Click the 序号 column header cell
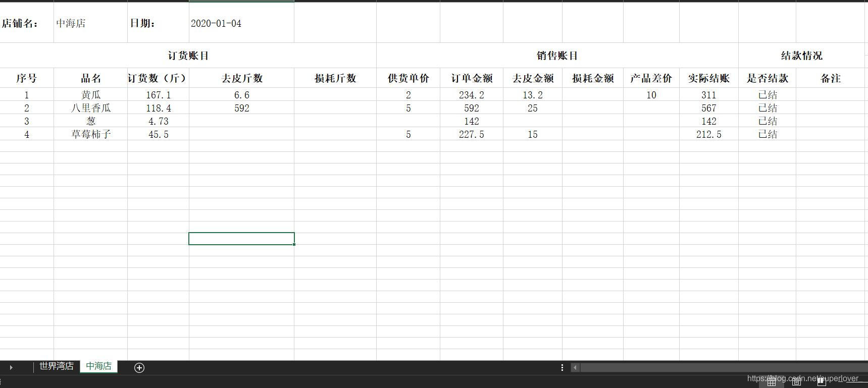The image size is (868, 388). tap(27, 78)
